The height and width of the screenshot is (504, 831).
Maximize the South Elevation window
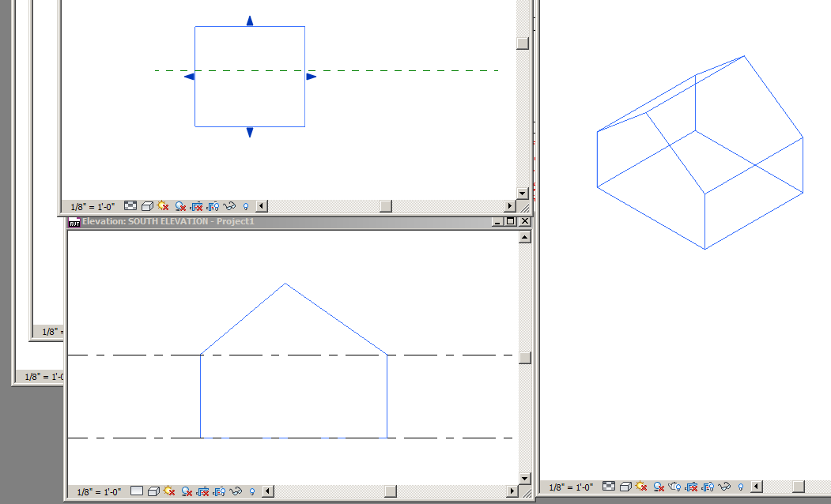point(510,221)
